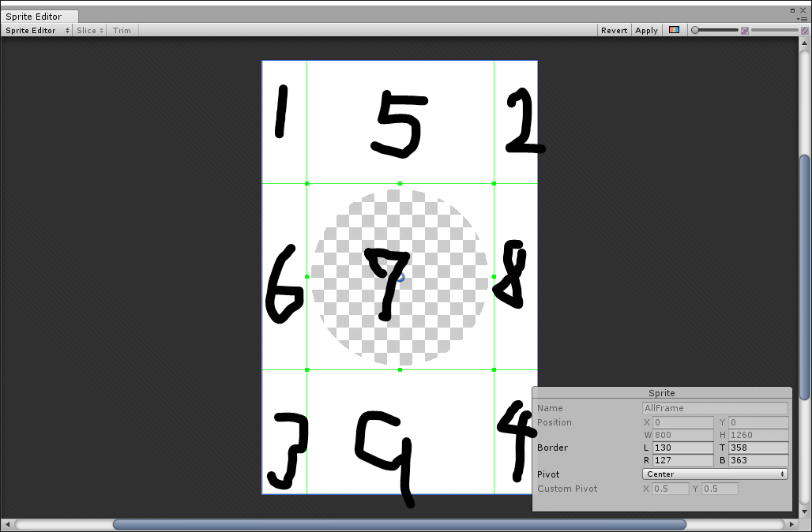Click the horizontal scrollbar right arrow
The height and width of the screenshot is (532, 812).
pos(792,525)
